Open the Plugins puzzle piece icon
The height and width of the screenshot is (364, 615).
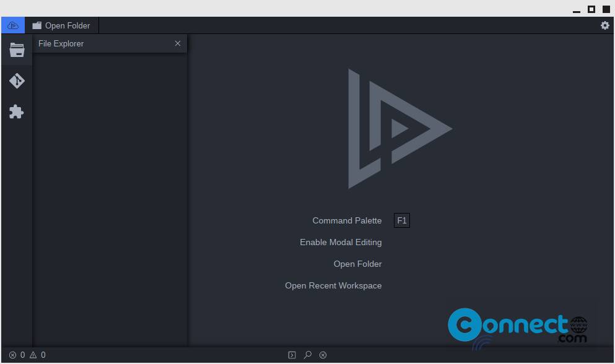coord(17,112)
